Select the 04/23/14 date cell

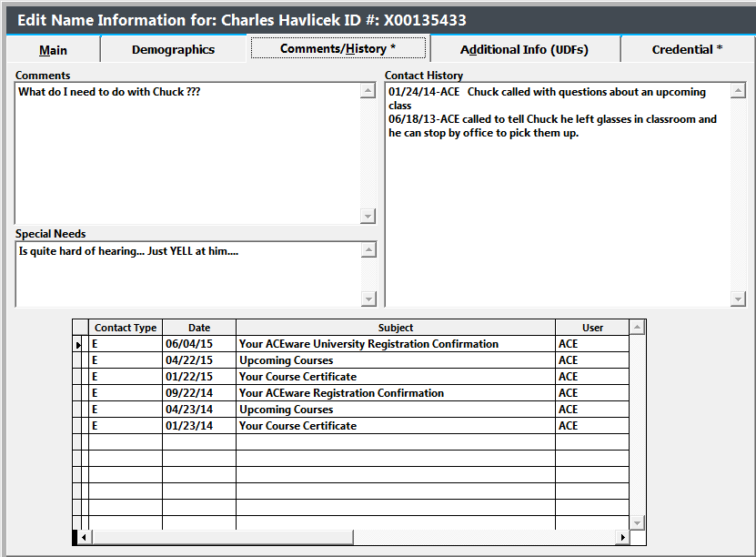199,410
